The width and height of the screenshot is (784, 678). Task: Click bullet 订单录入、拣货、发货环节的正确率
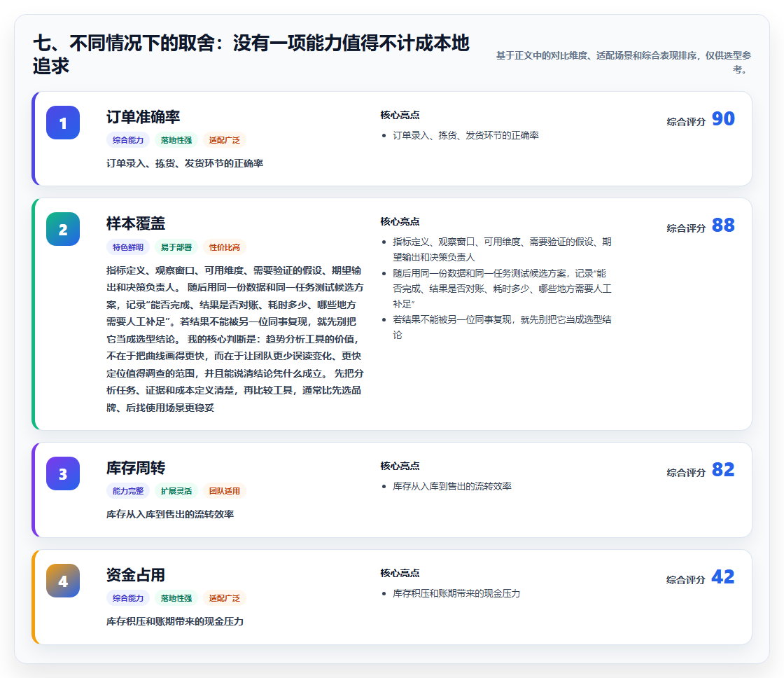(465, 135)
